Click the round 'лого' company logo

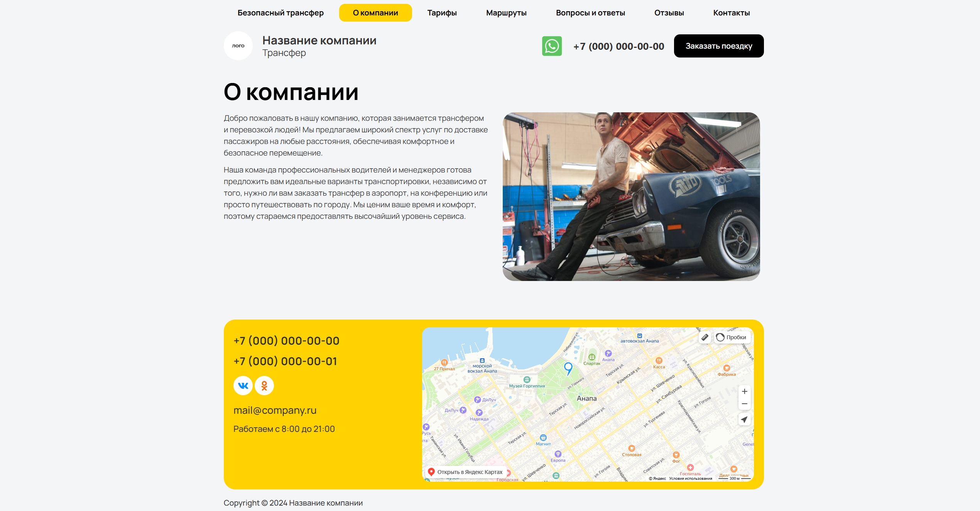pyautogui.click(x=238, y=46)
